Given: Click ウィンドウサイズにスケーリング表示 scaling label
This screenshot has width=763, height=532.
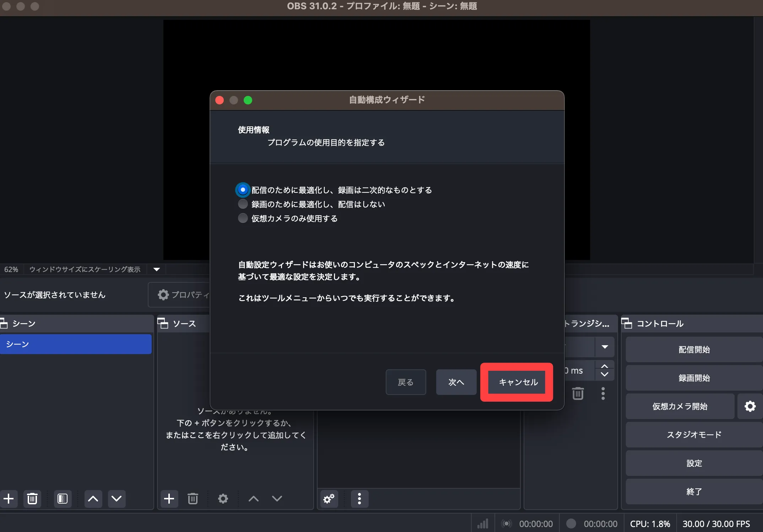Looking at the screenshot, I should click(x=85, y=270).
